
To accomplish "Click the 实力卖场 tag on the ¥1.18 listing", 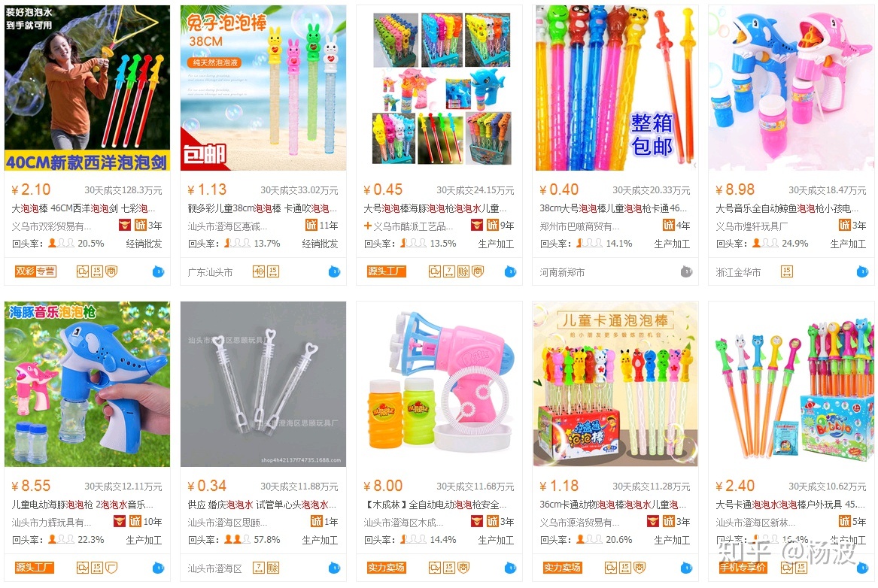I will (562, 567).
